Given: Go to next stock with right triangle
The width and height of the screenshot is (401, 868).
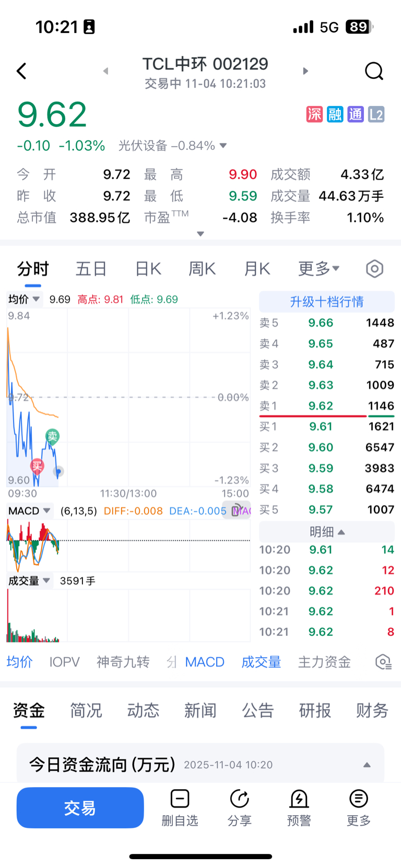Looking at the screenshot, I should click(305, 71).
